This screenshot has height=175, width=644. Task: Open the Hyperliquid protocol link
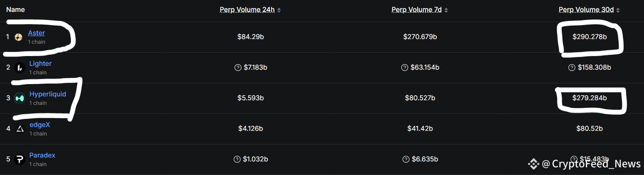click(x=48, y=94)
